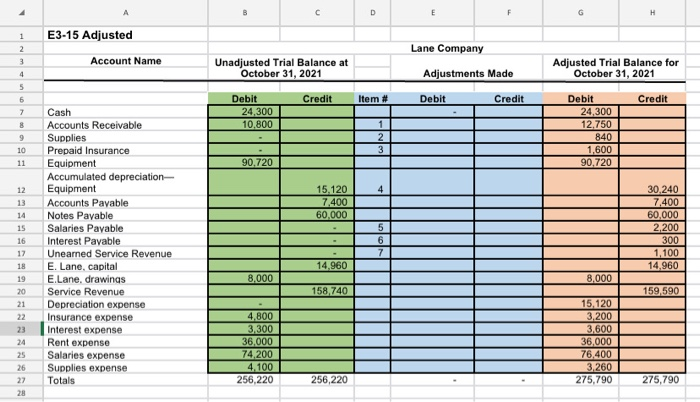Select the 'Interest Payable' cell
This screenshot has height=402, width=700.
(125, 241)
